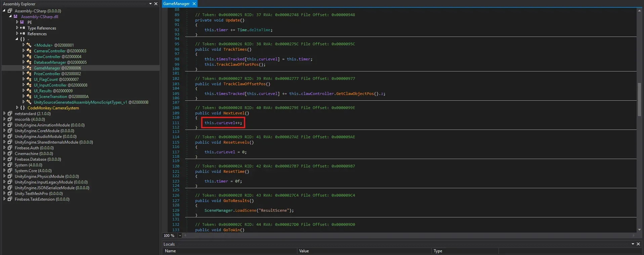Click the GetClawObjectPos method call

(355, 94)
